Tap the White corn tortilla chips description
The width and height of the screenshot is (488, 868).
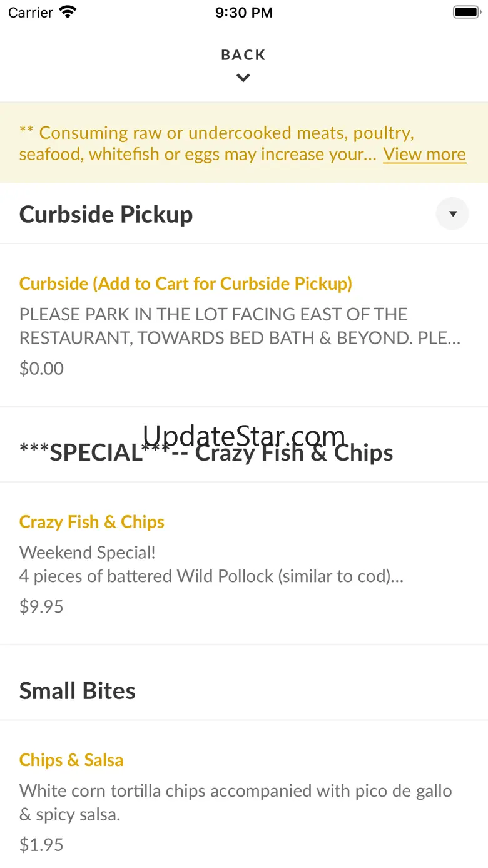(235, 803)
